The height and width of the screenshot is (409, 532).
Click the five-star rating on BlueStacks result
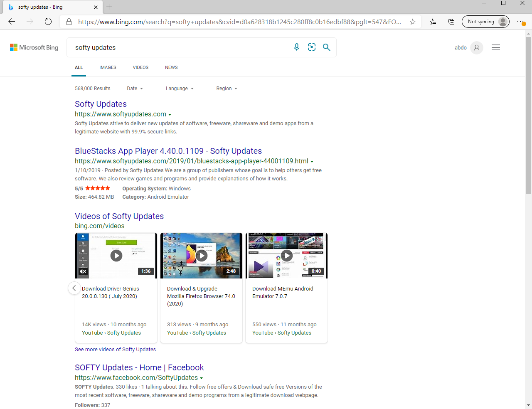coord(98,188)
